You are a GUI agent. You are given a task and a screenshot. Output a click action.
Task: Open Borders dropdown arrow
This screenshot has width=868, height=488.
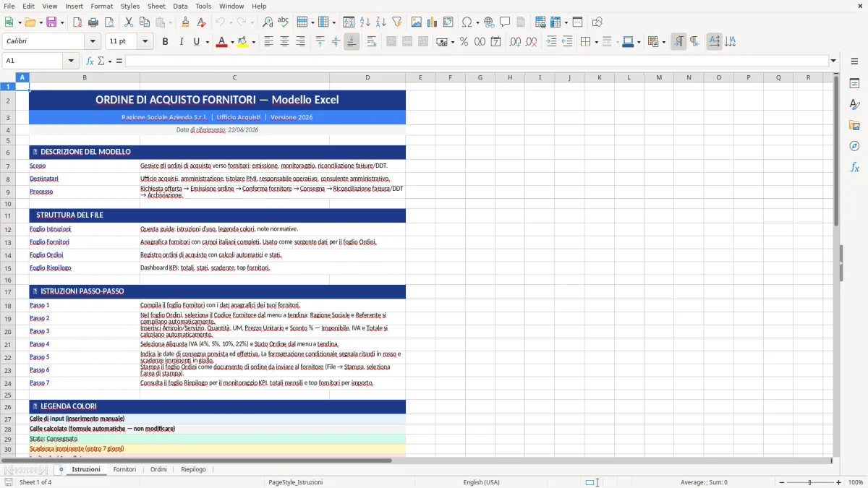pos(595,42)
